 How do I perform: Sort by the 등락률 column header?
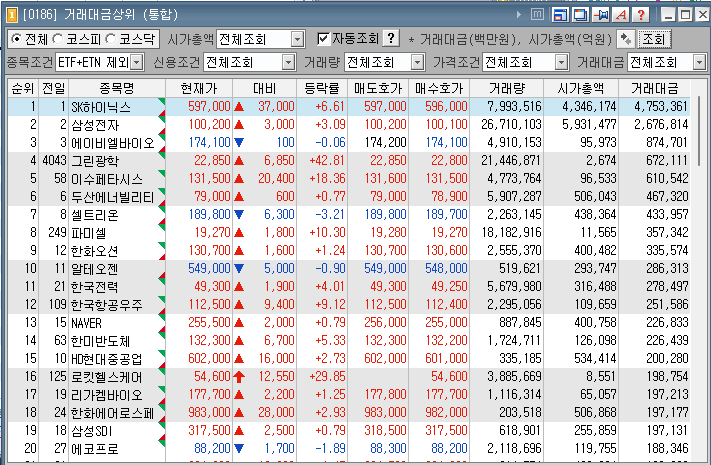pyautogui.click(x=322, y=88)
